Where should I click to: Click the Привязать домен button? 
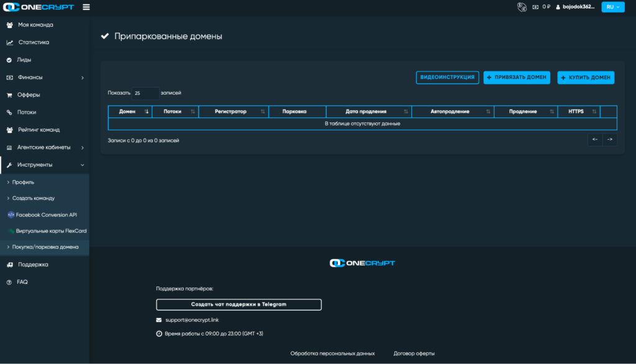click(517, 78)
